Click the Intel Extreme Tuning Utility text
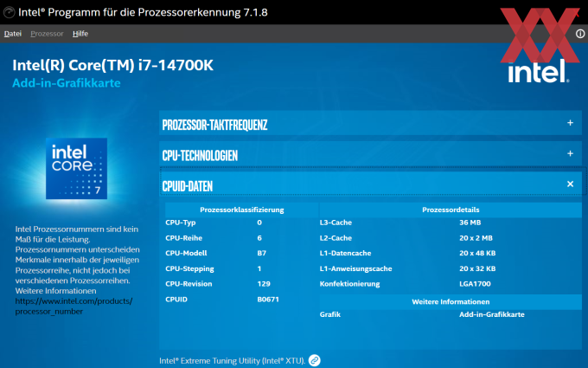588x368 pixels. (x=232, y=361)
